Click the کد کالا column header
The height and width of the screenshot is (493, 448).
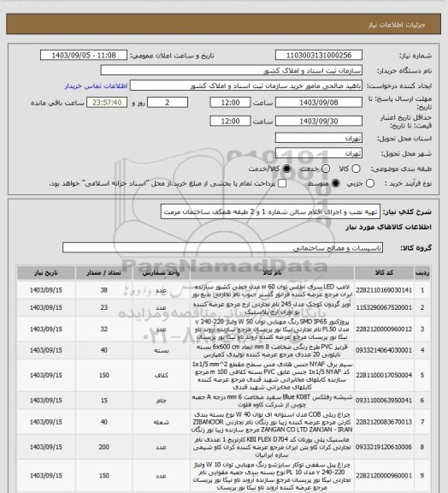point(384,272)
